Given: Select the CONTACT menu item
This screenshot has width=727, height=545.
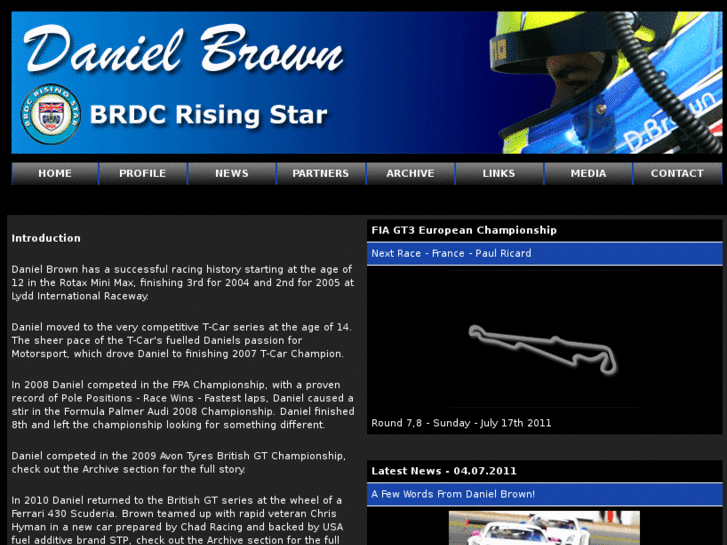Looking at the screenshot, I should (x=677, y=173).
